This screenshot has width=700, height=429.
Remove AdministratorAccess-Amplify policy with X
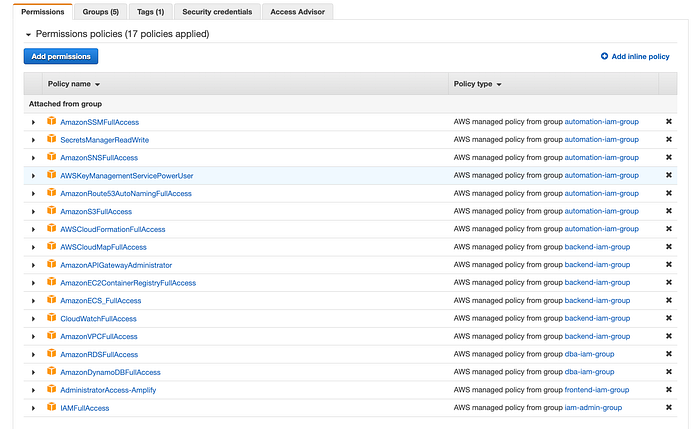(669, 389)
